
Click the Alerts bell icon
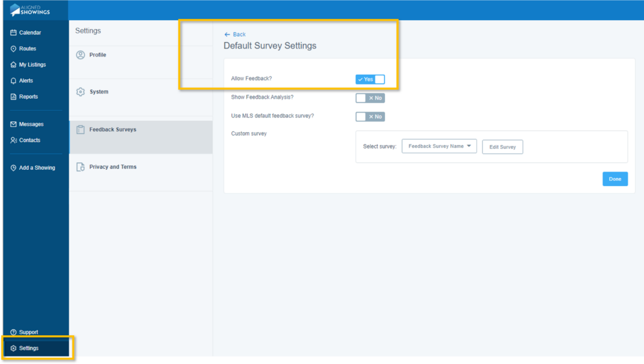14,81
